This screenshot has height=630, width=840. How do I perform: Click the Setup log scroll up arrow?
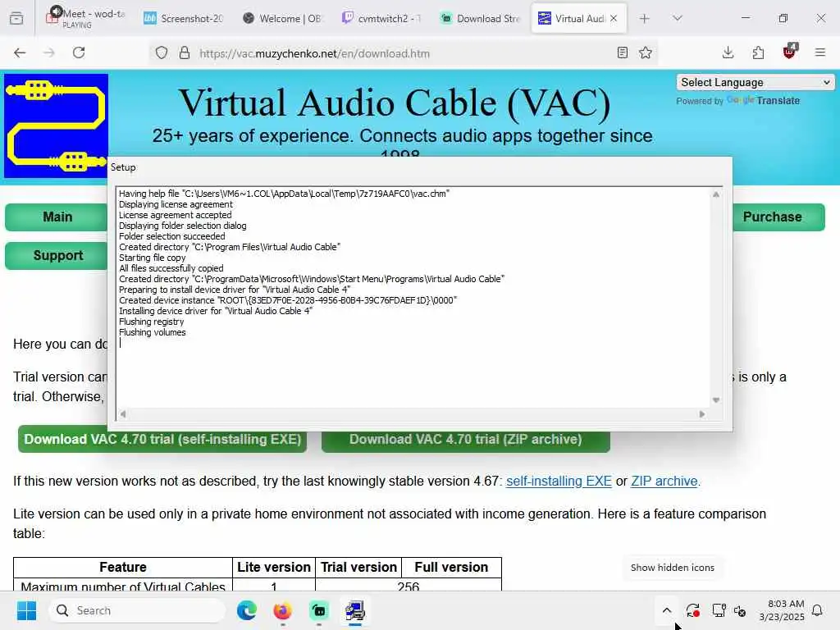click(x=715, y=194)
